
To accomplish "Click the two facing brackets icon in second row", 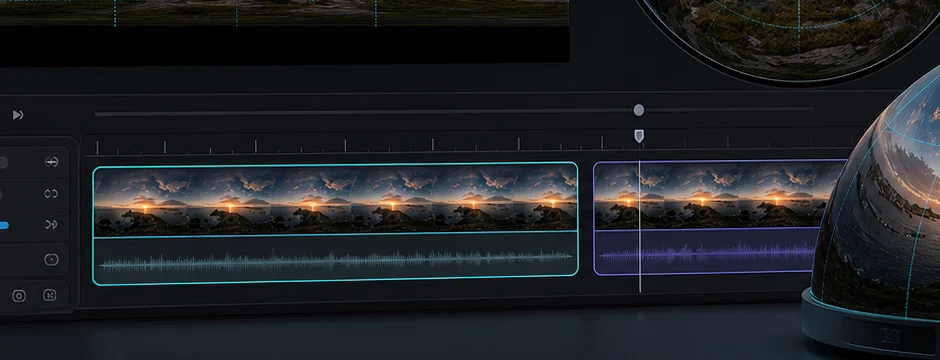I will click(52, 193).
